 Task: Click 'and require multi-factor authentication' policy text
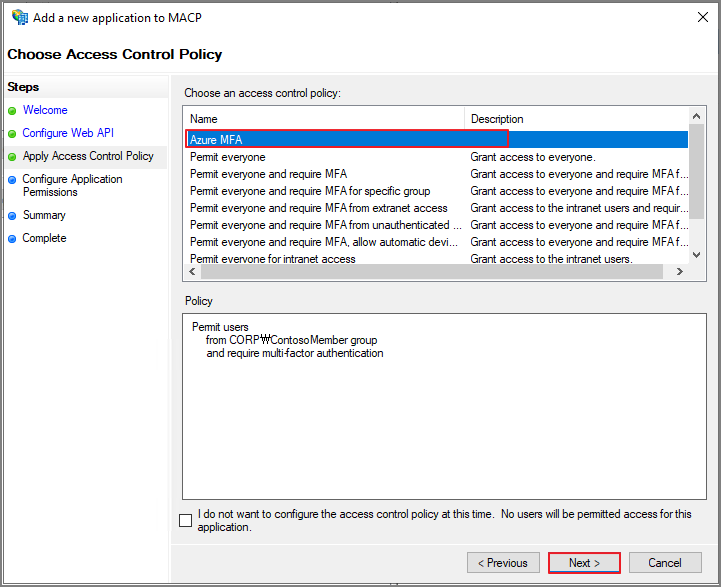[x=295, y=353]
